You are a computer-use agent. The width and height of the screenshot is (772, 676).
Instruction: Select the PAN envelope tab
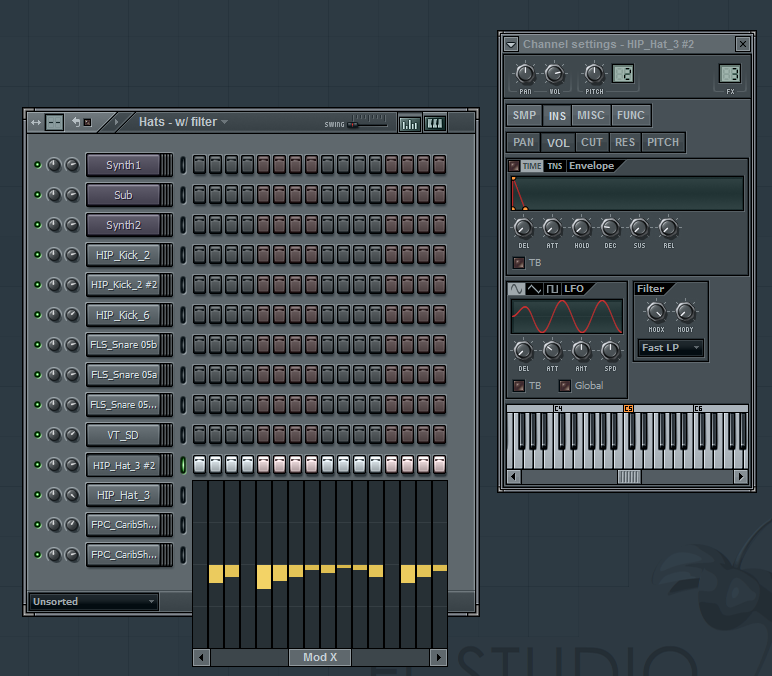click(523, 142)
